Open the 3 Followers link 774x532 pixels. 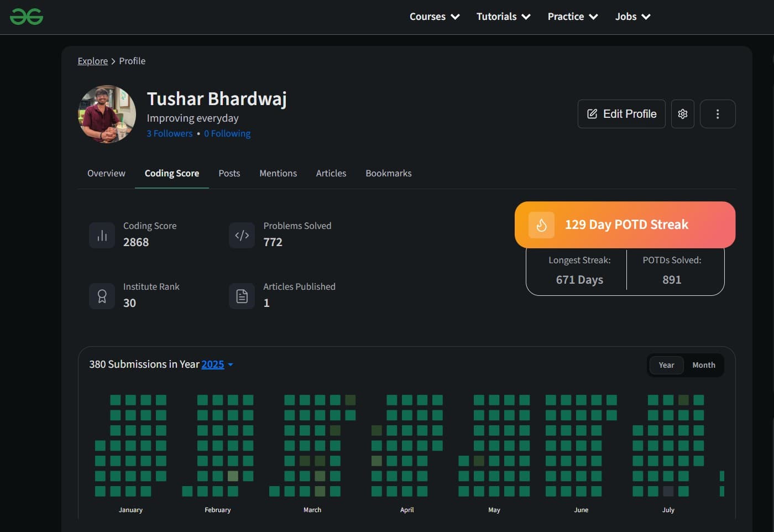pyautogui.click(x=170, y=133)
